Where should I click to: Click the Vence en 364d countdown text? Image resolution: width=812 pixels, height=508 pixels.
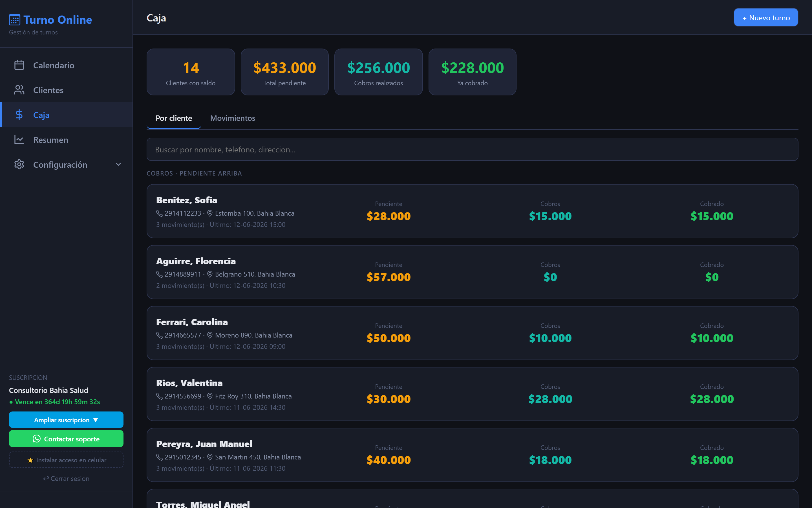[x=58, y=402]
